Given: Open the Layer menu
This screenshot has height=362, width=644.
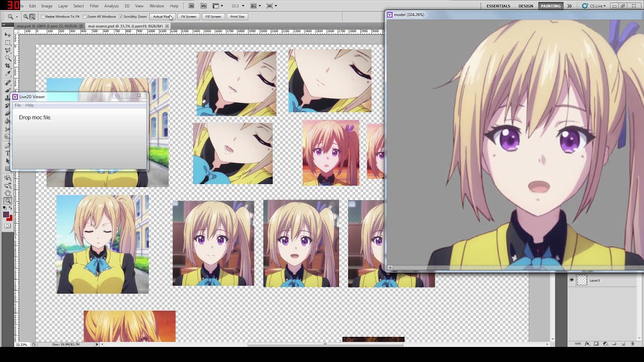Looking at the screenshot, I should pyautogui.click(x=63, y=6).
